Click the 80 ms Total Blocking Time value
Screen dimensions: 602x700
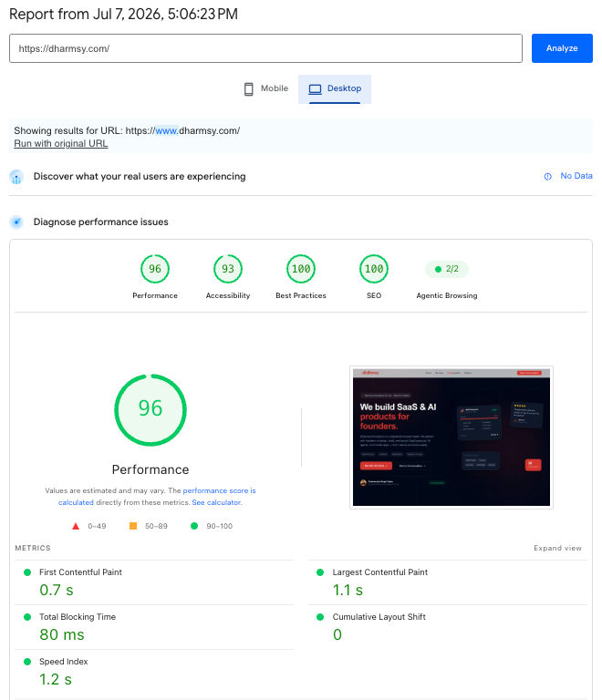(x=62, y=634)
